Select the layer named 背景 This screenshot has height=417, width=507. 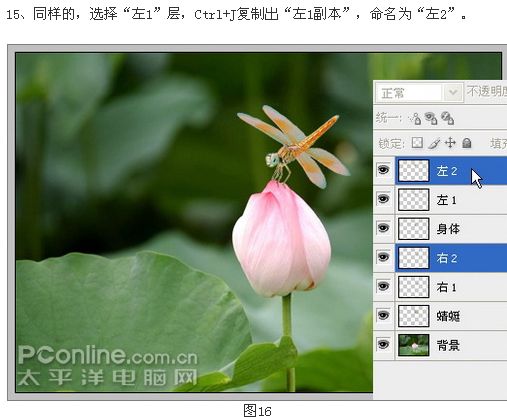coord(451,345)
